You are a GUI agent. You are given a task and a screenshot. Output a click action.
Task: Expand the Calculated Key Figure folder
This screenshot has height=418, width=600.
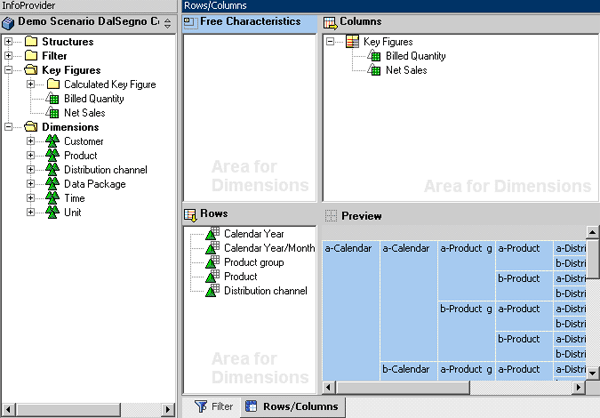31,84
